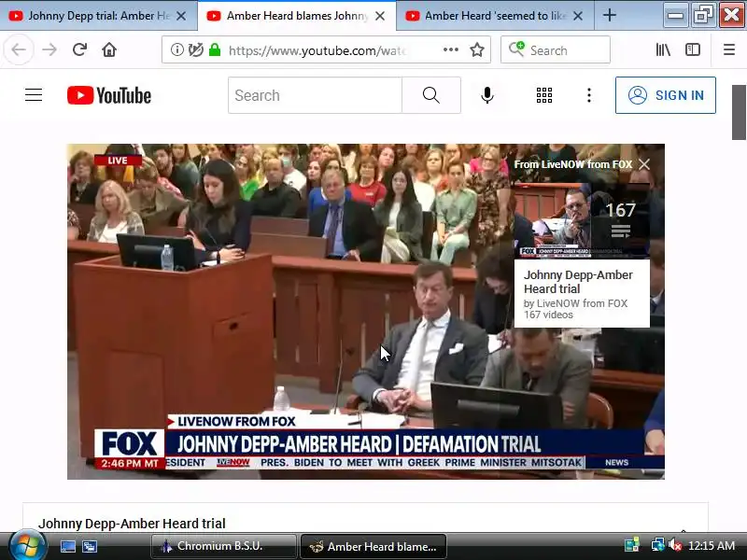The image size is (747, 560).
Task: Click the Show Desktop quick-launch icon
Action: (x=67, y=546)
